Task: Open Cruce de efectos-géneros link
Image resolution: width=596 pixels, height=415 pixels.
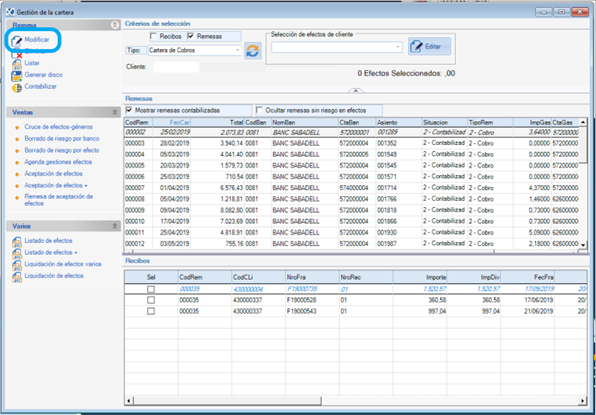Action: [x=59, y=127]
